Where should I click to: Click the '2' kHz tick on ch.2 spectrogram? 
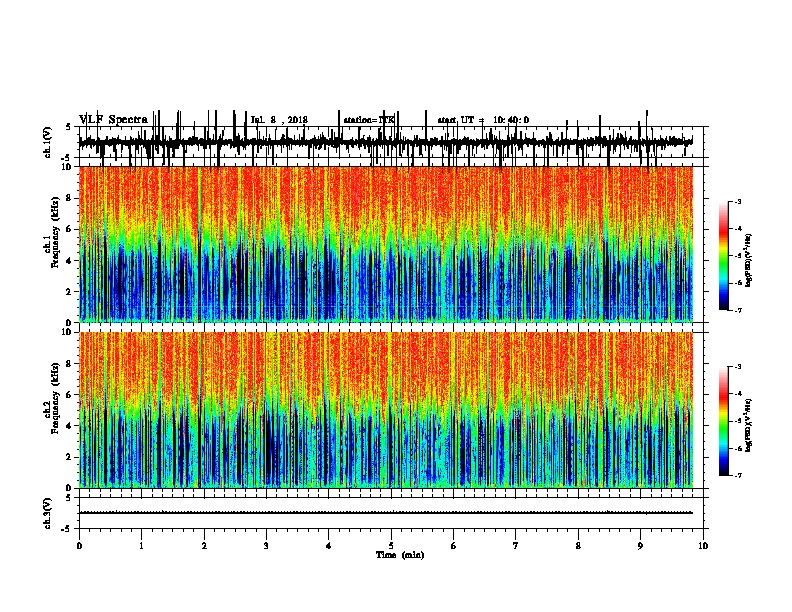coord(70,457)
